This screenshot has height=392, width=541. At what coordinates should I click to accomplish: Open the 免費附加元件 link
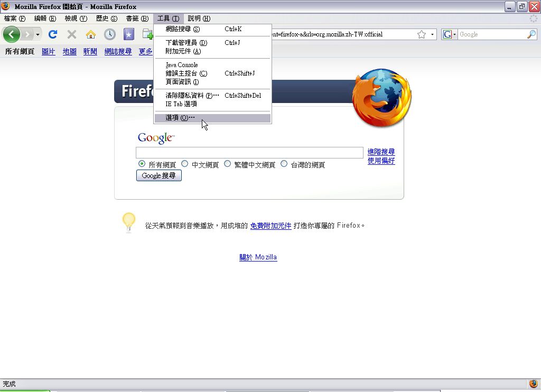click(x=270, y=226)
